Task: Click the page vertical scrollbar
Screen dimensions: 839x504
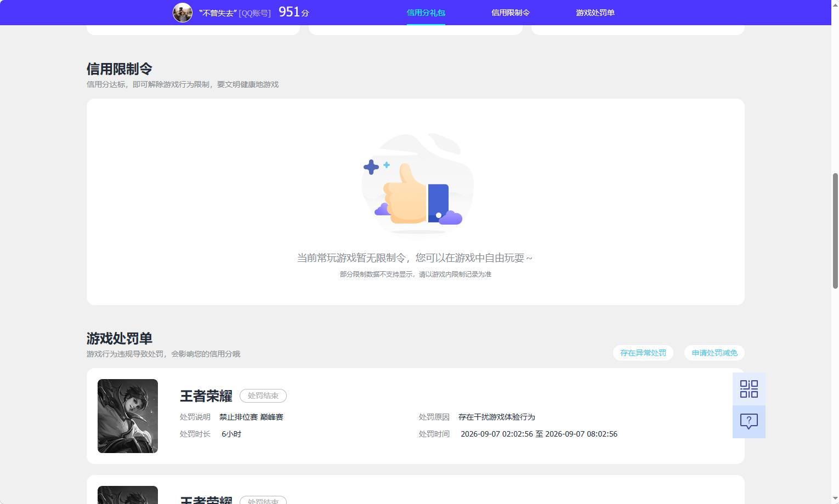Action: 835,230
